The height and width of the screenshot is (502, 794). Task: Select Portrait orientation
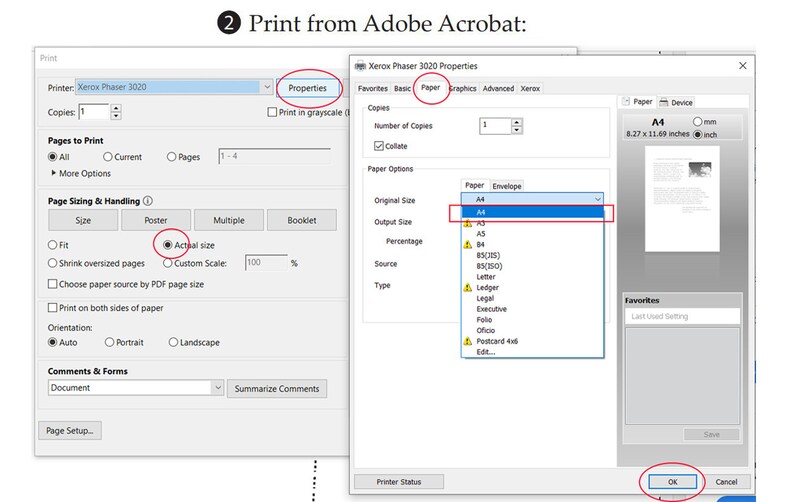pyautogui.click(x=109, y=342)
